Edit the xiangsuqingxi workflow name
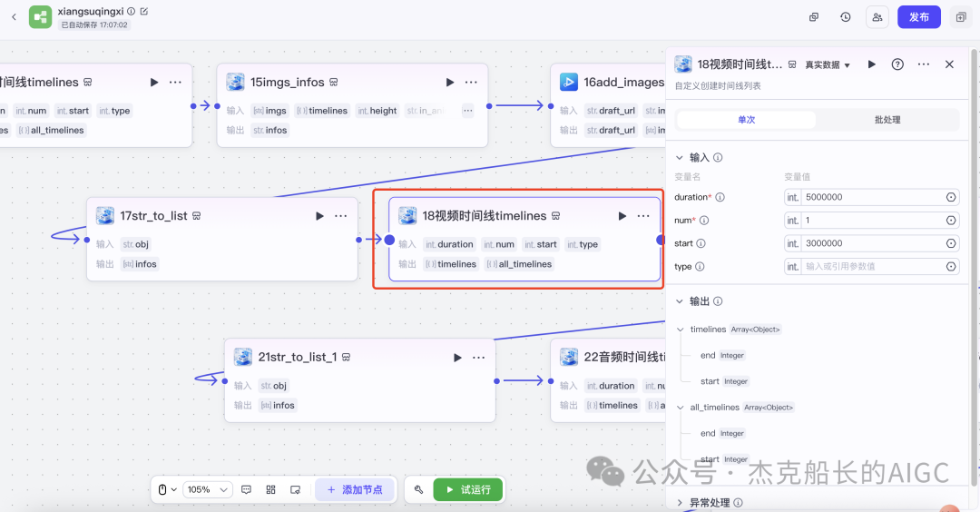The image size is (980, 512). pyautogui.click(x=144, y=11)
